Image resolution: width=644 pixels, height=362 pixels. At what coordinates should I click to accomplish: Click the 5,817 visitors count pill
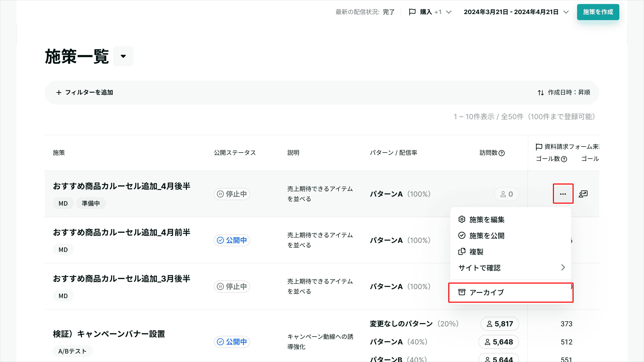coord(500,324)
